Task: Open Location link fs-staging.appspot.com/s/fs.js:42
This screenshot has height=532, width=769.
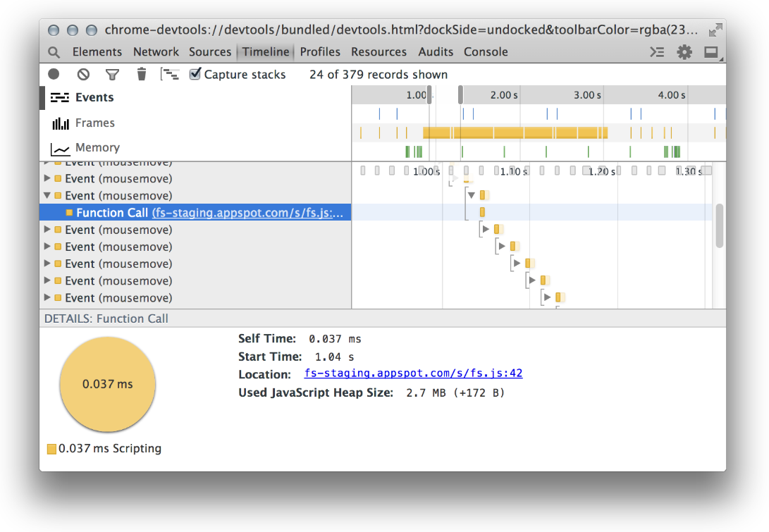Action: pyautogui.click(x=414, y=373)
